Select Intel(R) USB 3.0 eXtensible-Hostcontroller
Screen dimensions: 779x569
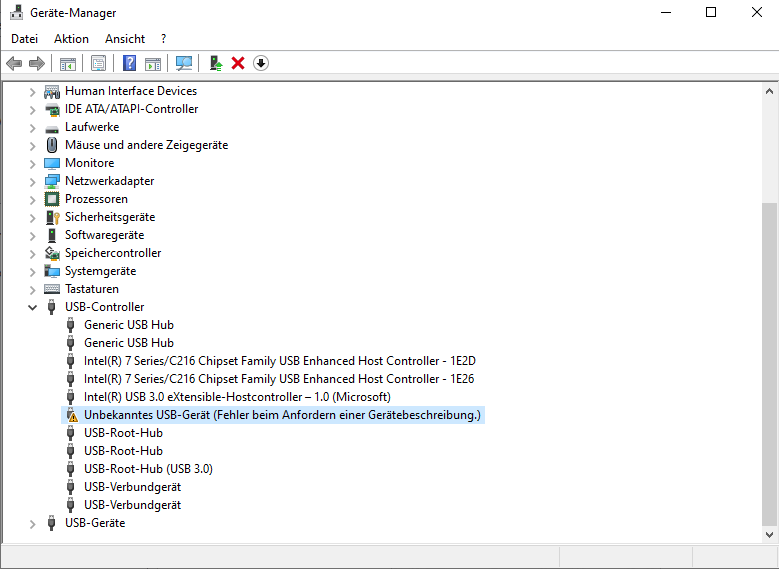(x=237, y=397)
